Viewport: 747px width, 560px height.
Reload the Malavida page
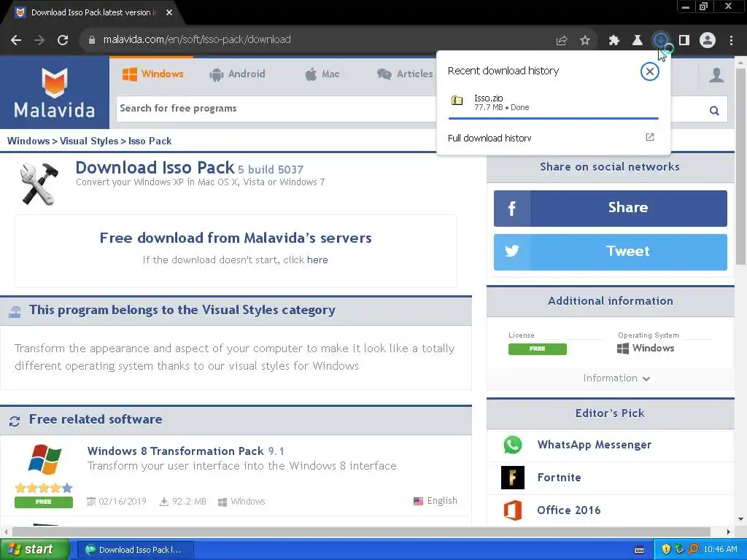coord(63,40)
